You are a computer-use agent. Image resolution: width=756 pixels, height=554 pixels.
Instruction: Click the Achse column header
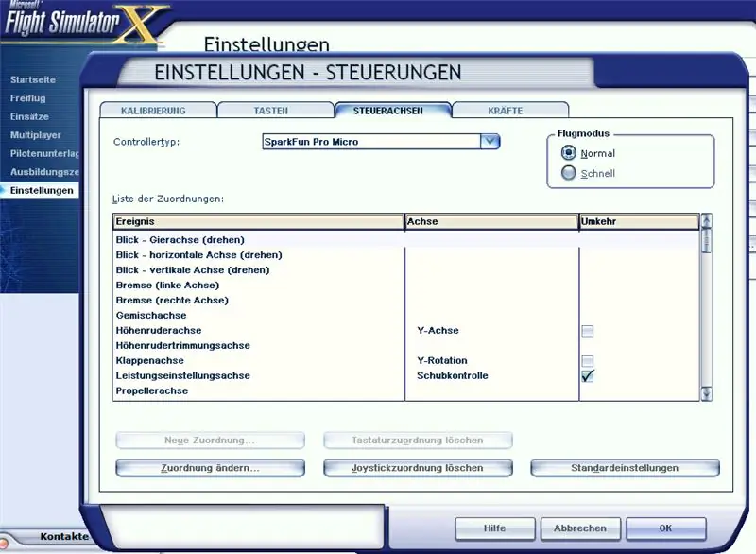[491, 221]
